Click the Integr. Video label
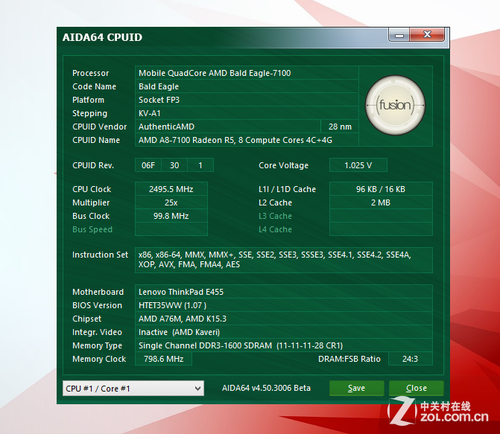This screenshot has height=434, width=500. point(97,332)
